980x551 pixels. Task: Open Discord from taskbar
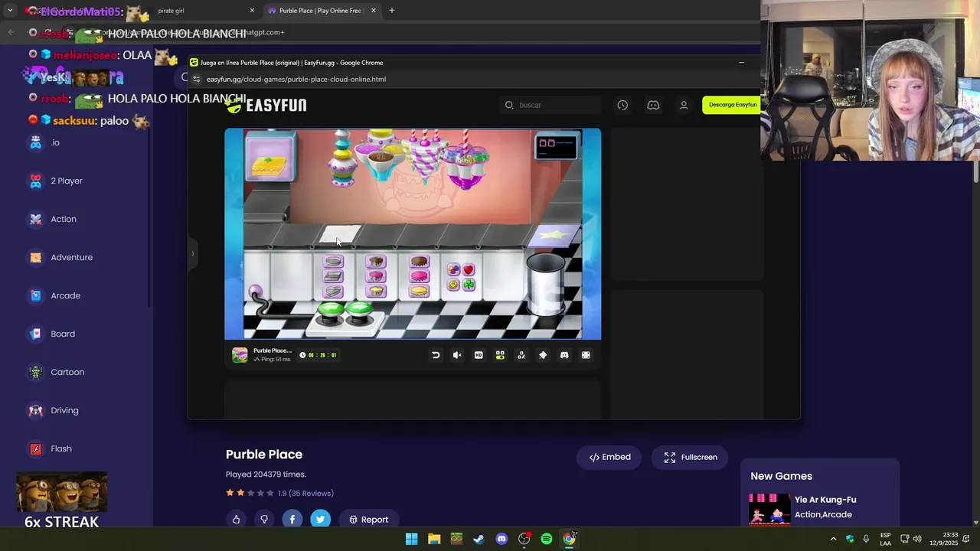point(501,539)
